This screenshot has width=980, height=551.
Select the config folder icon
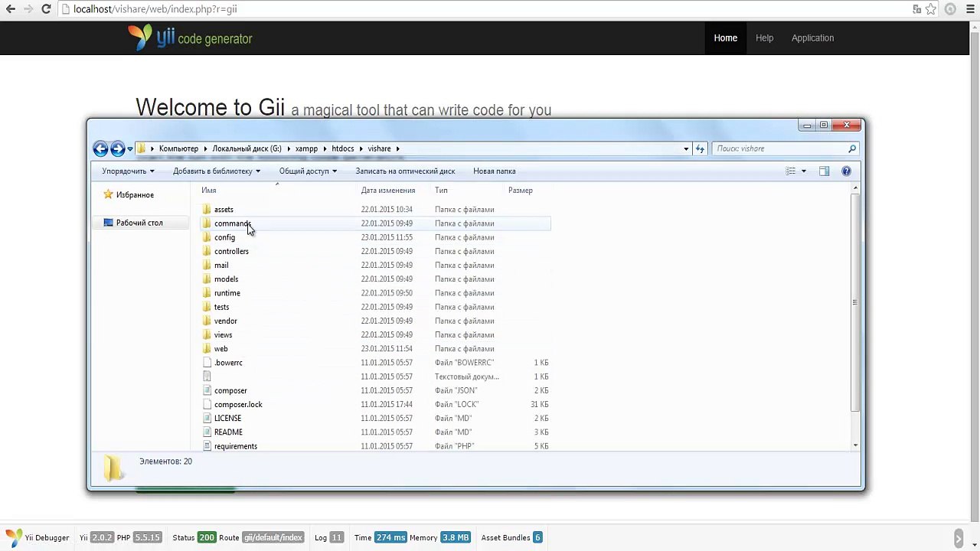pos(207,237)
